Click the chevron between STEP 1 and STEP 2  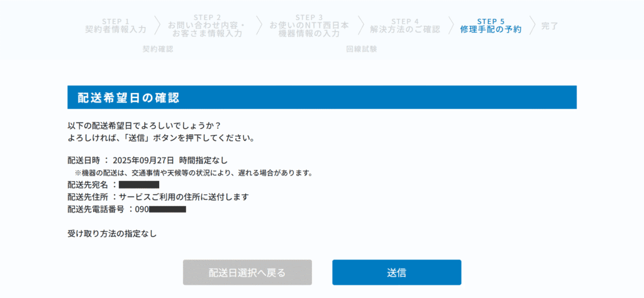[157, 26]
